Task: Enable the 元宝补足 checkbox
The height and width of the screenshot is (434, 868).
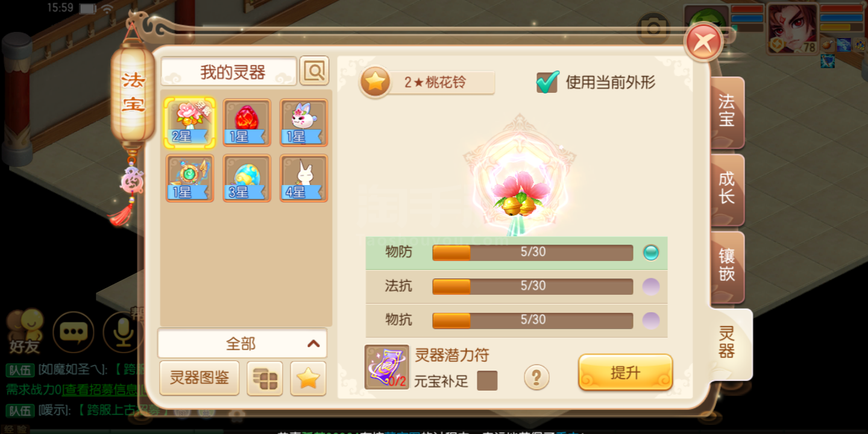Action: [487, 381]
